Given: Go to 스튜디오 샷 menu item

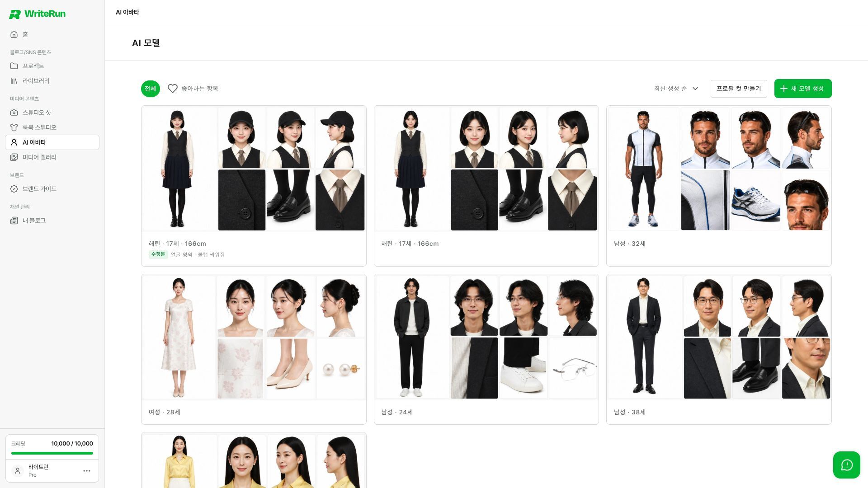Looking at the screenshot, I should tap(52, 113).
